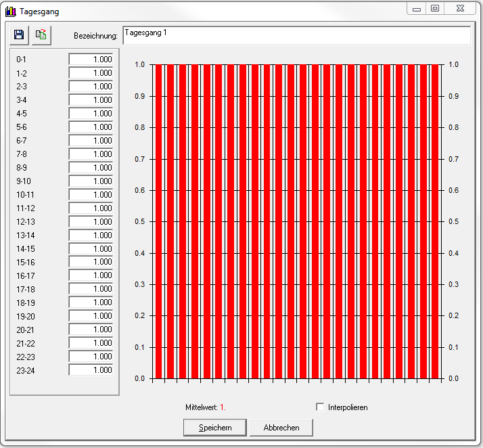Click the 23-24 hour value field
Viewport: 483px width, 448px height.
point(91,370)
